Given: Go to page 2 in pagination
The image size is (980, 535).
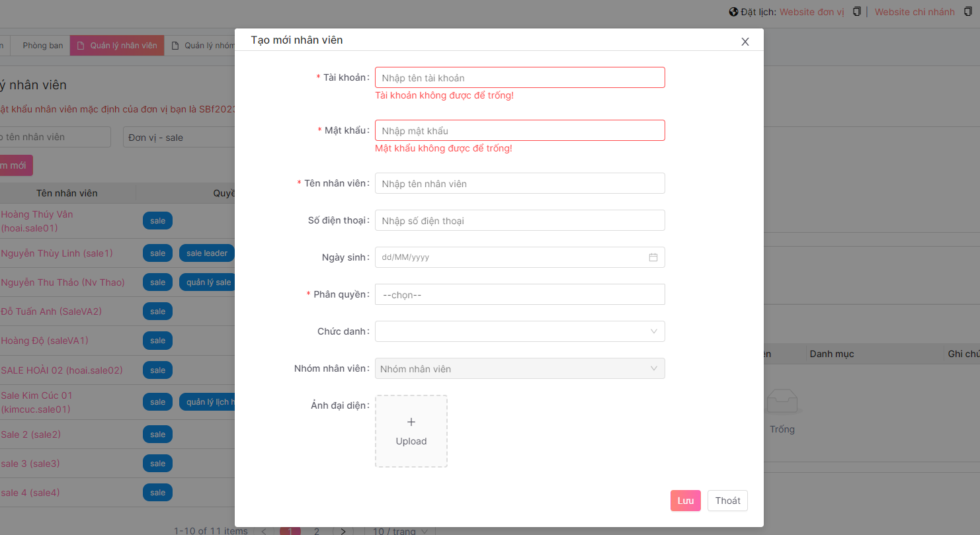Looking at the screenshot, I should tap(316, 530).
